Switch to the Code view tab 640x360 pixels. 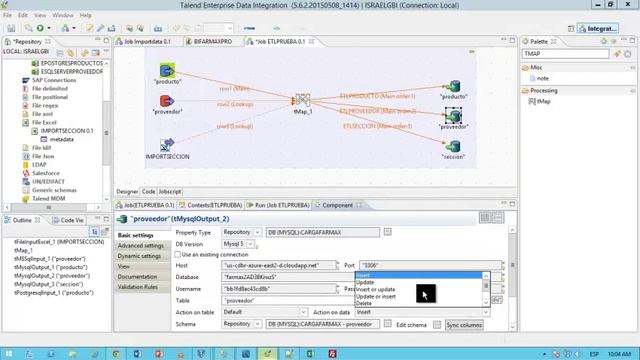coord(148,192)
